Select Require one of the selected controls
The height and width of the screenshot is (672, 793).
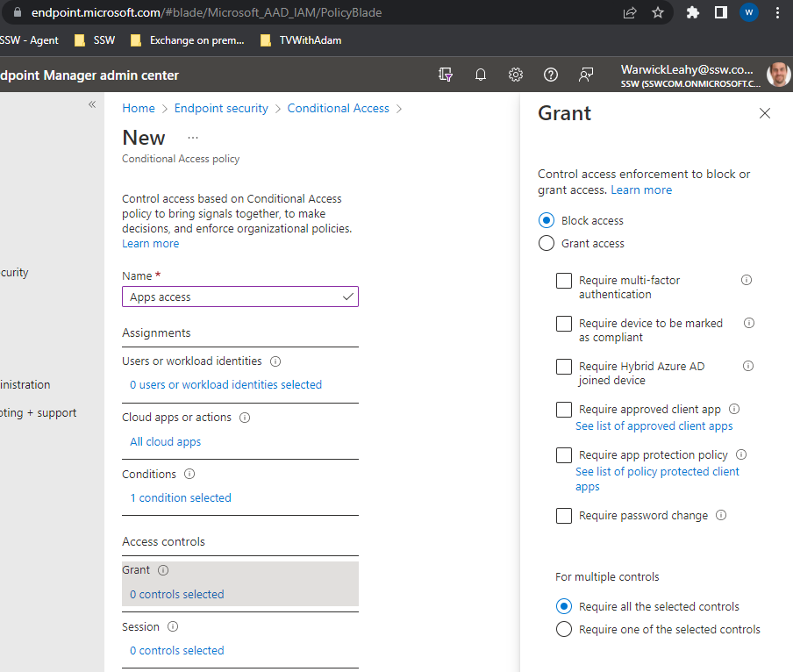(x=564, y=629)
